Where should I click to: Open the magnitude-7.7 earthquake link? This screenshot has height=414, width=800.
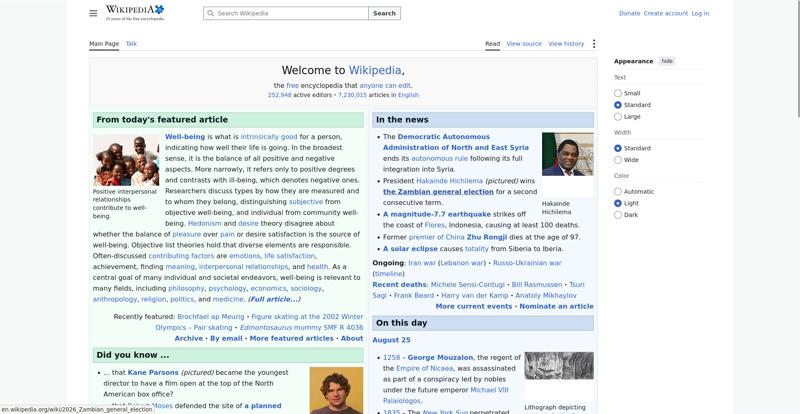coord(437,214)
